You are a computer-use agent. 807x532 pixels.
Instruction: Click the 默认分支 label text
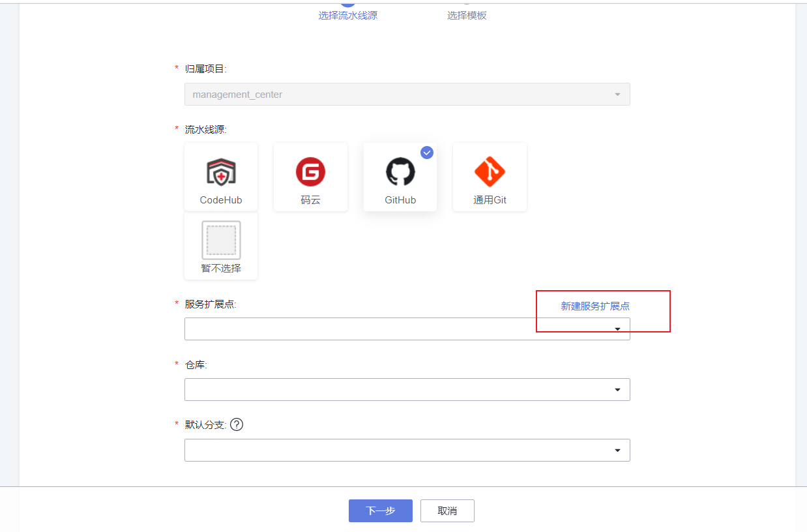[206, 424]
